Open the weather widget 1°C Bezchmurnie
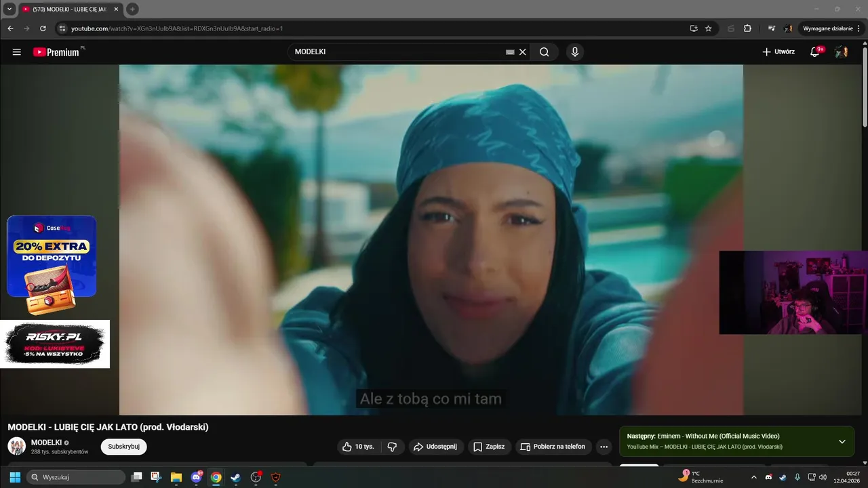The height and width of the screenshot is (488, 868). pos(701,477)
